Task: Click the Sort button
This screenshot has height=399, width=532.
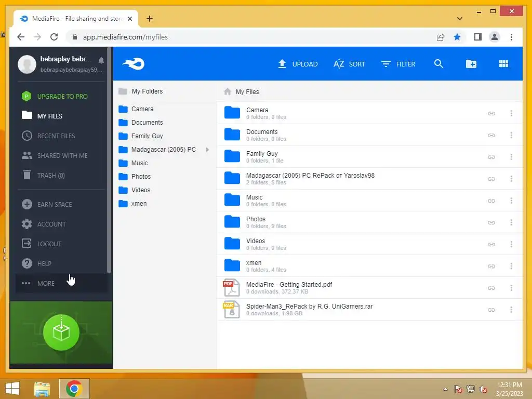Action: [349, 64]
